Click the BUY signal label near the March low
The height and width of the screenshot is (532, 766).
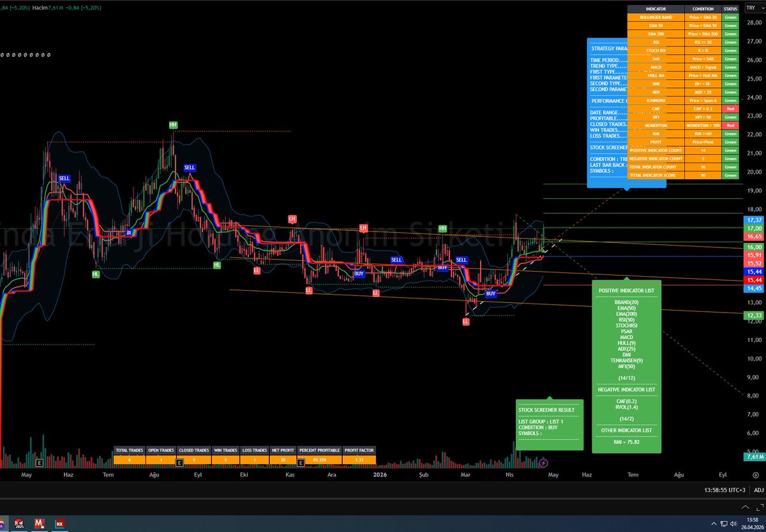[490, 293]
